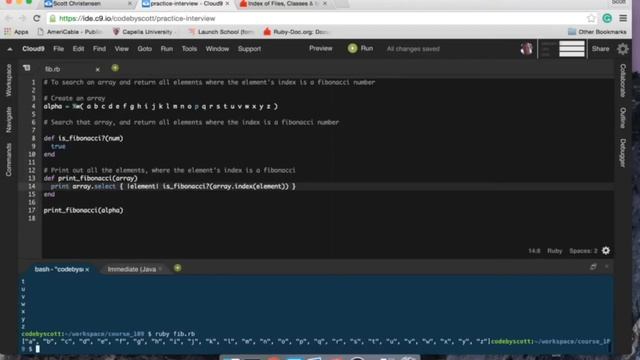Open the Tools menu
The image size is (640, 360).
pyautogui.click(x=189, y=49)
